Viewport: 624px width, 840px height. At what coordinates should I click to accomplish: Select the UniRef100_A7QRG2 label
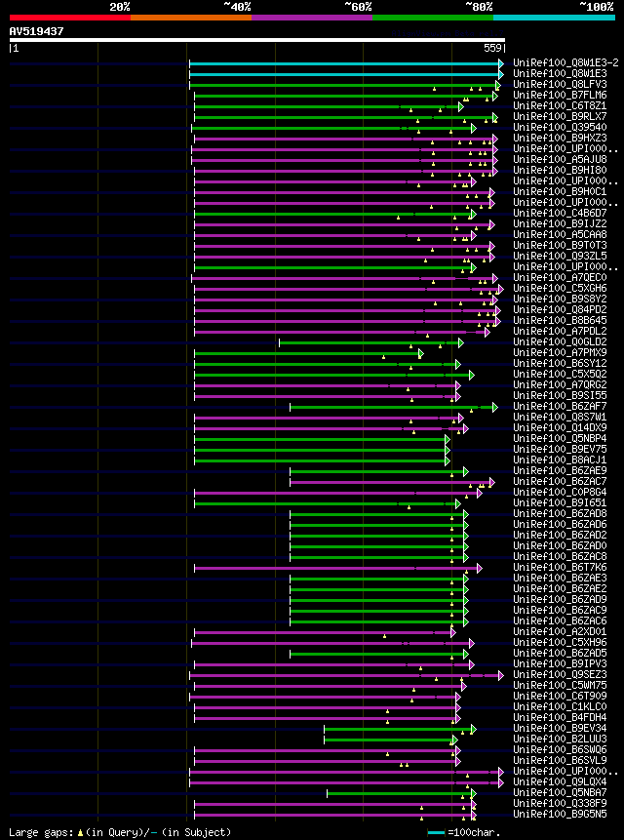click(x=561, y=384)
